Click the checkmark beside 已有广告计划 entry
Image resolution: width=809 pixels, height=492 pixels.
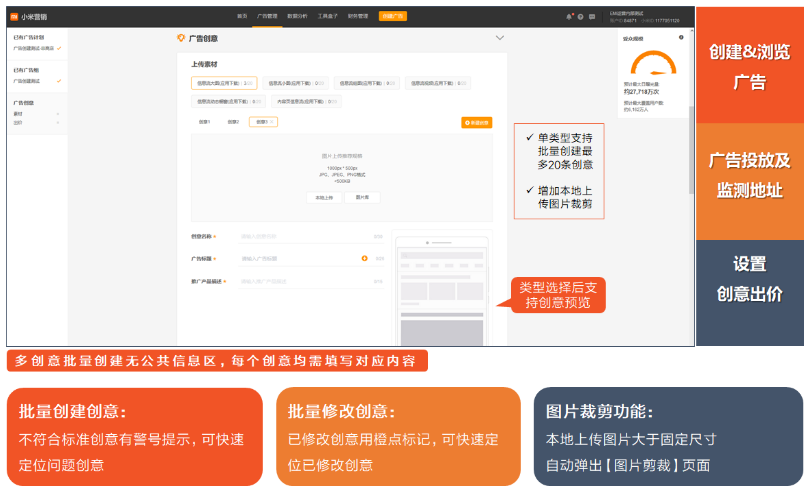tap(59, 48)
